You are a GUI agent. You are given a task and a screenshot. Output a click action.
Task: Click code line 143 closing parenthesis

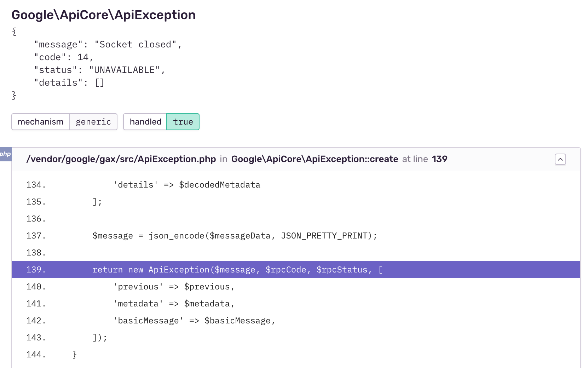[296, 338]
